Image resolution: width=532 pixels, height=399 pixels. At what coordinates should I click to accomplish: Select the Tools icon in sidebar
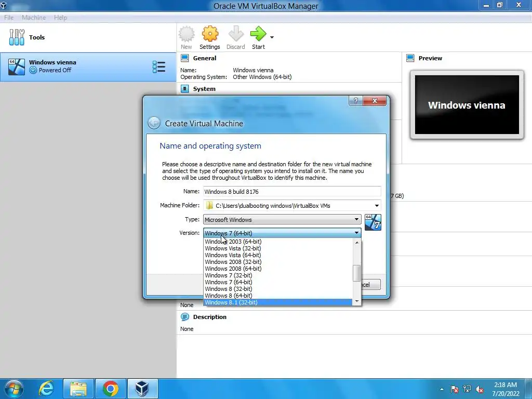(x=17, y=37)
